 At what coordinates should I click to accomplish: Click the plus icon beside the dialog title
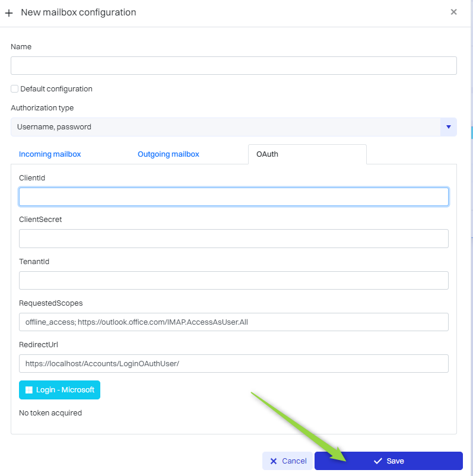click(x=9, y=12)
